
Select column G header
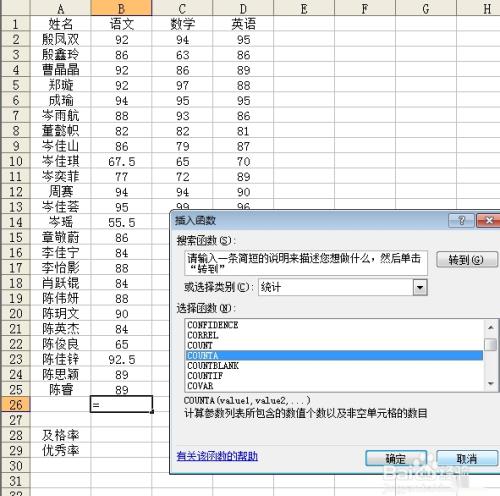[x=426, y=8]
